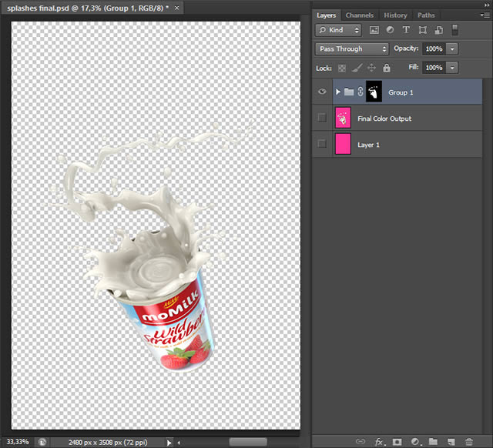Filter layers by shape layer icon

click(423, 30)
